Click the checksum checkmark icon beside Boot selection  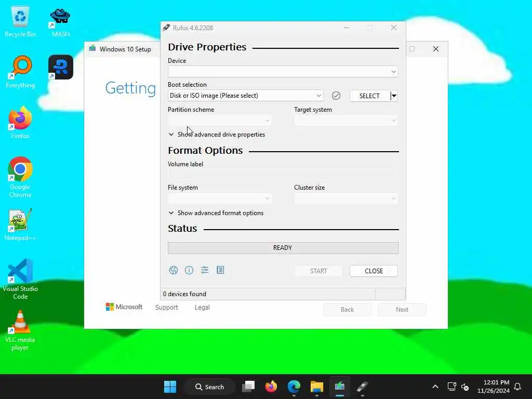coord(336,96)
